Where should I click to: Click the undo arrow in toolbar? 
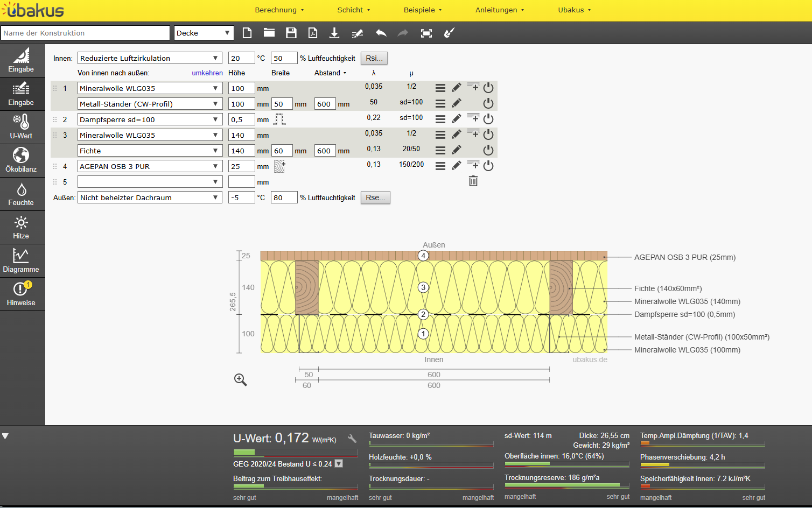click(381, 33)
